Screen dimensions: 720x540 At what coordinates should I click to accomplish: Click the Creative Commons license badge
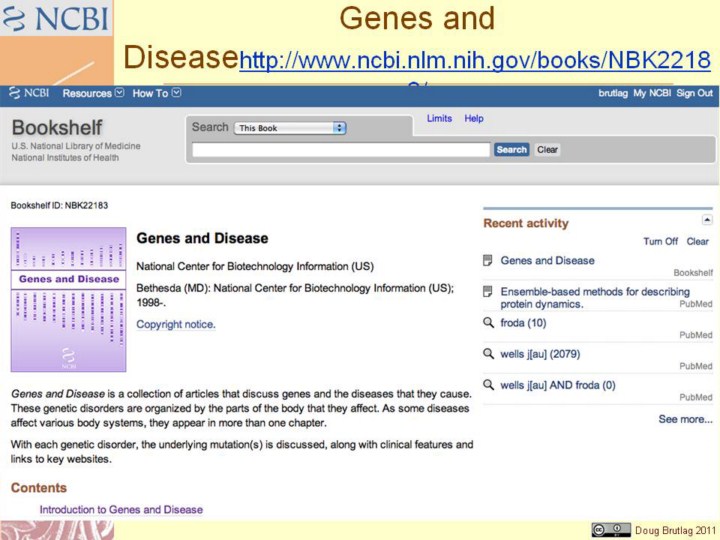coord(611,530)
